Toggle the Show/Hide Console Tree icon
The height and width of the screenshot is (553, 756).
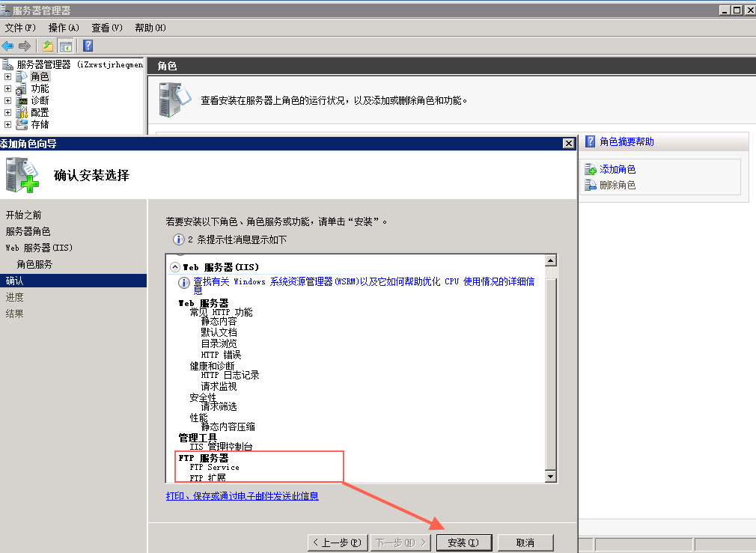[66, 46]
